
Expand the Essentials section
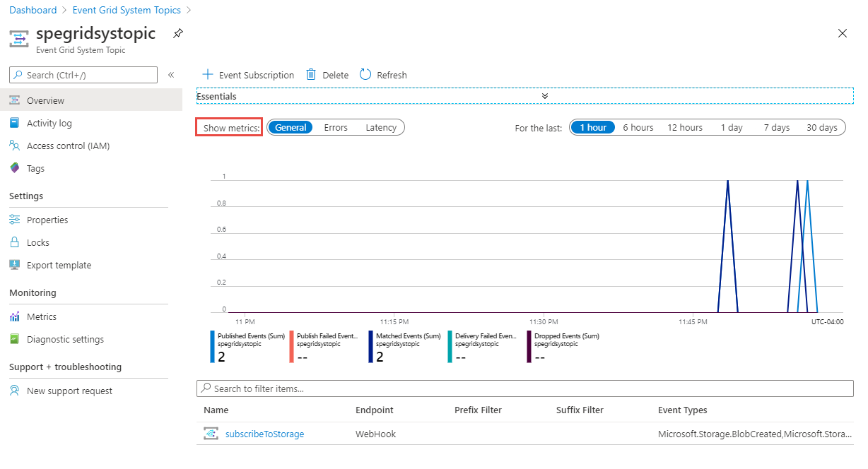click(x=544, y=96)
